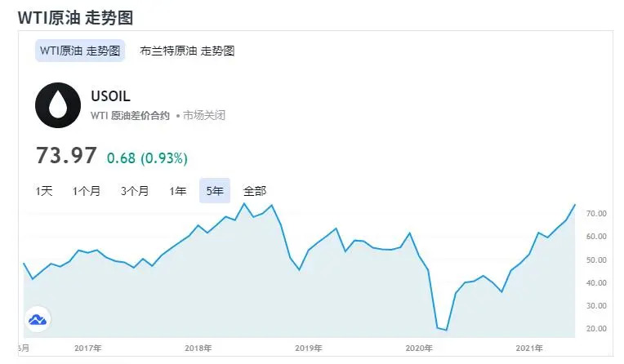The width and height of the screenshot is (624, 364).
Task: Open the USOIL symbol title
Action: coord(111,97)
